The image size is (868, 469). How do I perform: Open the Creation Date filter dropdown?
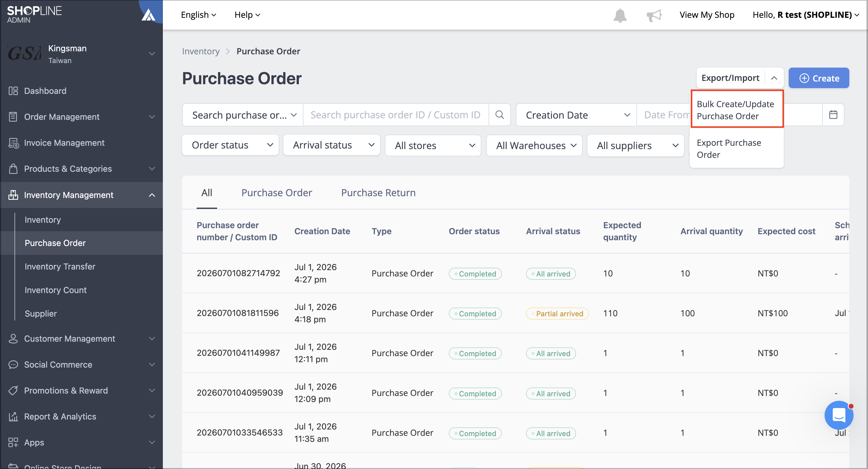coord(576,115)
